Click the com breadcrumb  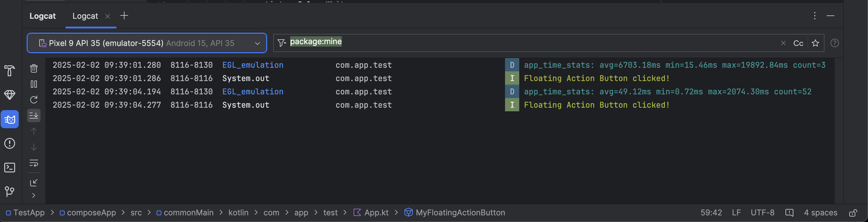(271, 213)
